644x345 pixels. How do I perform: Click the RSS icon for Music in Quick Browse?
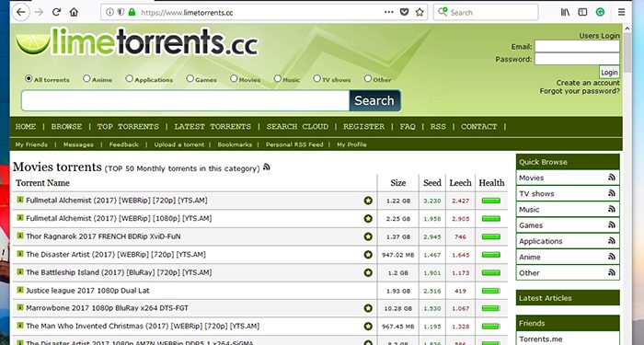pyautogui.click(x=612, y=209)
